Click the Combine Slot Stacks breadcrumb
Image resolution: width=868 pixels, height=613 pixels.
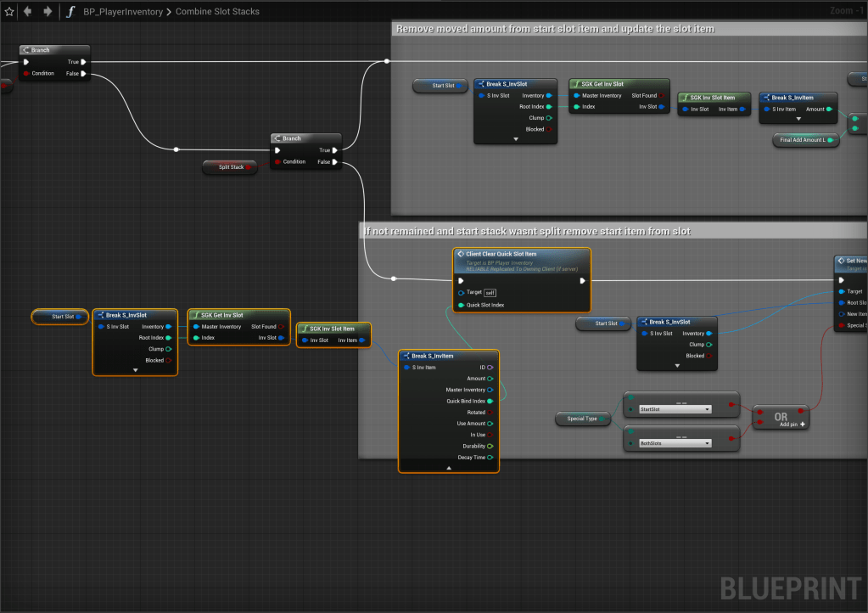[x=217, y=12]
